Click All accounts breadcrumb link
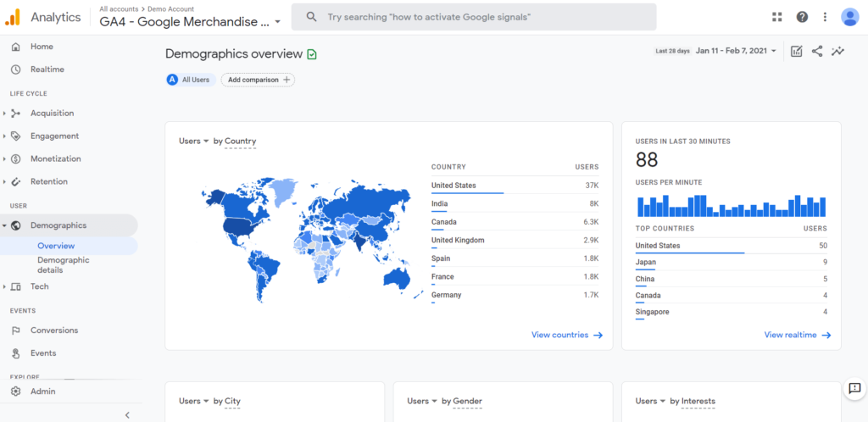The width and height of the screenshot is (868, 422). tap(119, 8)
